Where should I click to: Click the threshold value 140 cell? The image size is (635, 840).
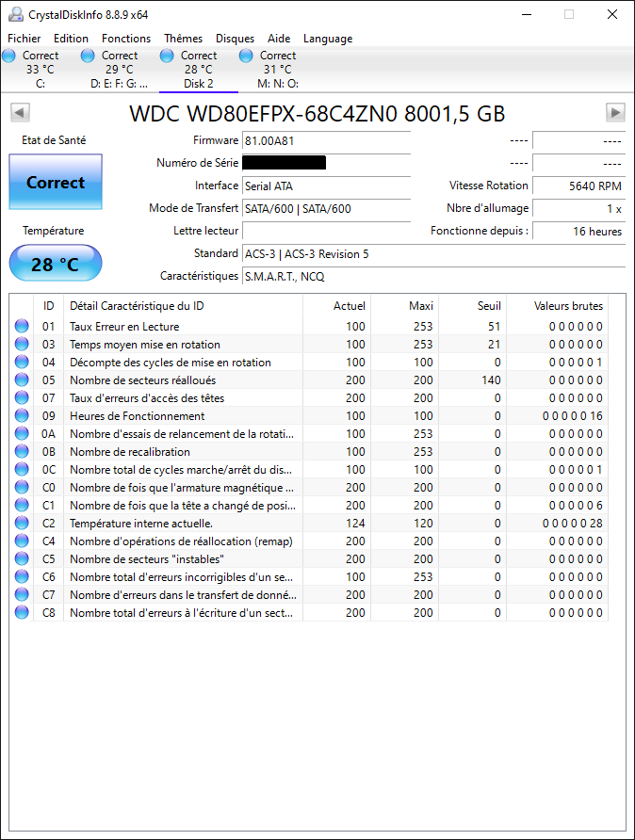point(491,380)
